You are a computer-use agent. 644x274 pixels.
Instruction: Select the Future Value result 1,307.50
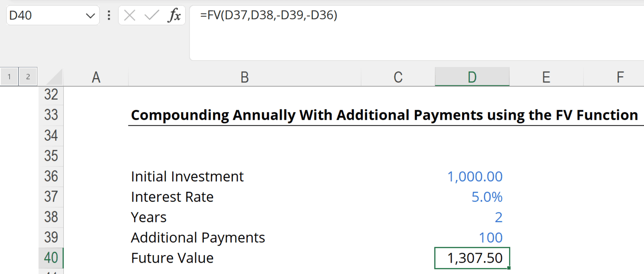pos(472,258)
